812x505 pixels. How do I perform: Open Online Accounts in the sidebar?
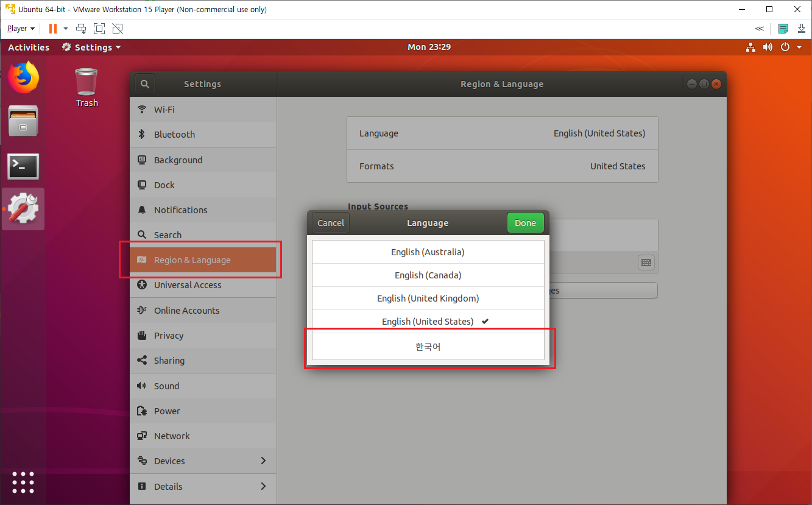click(203, 311)
